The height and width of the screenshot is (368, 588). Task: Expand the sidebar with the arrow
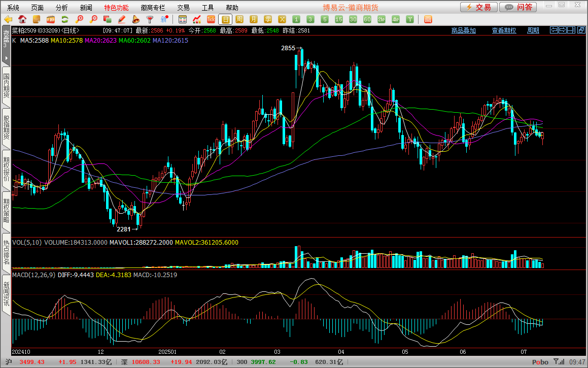click(6, 58)
